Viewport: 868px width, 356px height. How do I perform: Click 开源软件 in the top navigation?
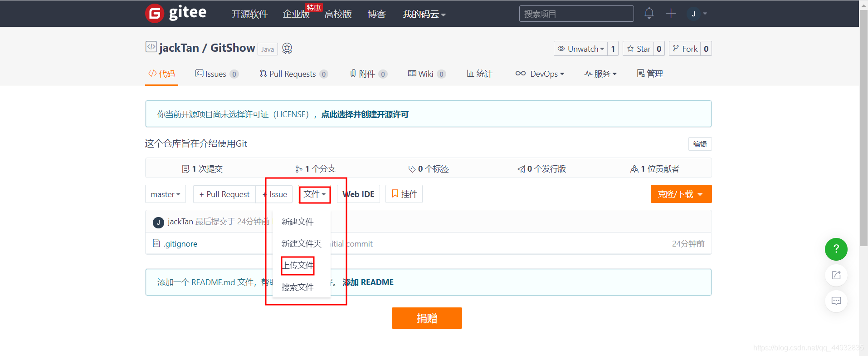(x=249, y=14)
